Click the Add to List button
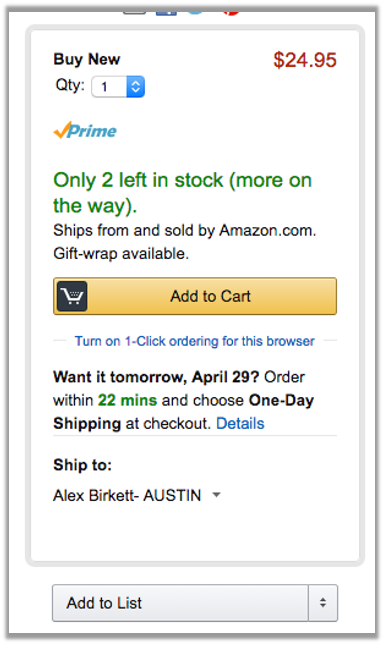The image size is (384, 645). pyautogui.click(x=180, y=603)
